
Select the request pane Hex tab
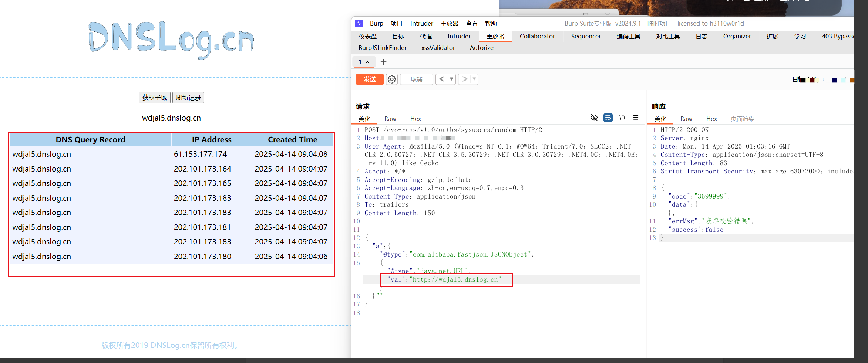(x=416, y=119)
